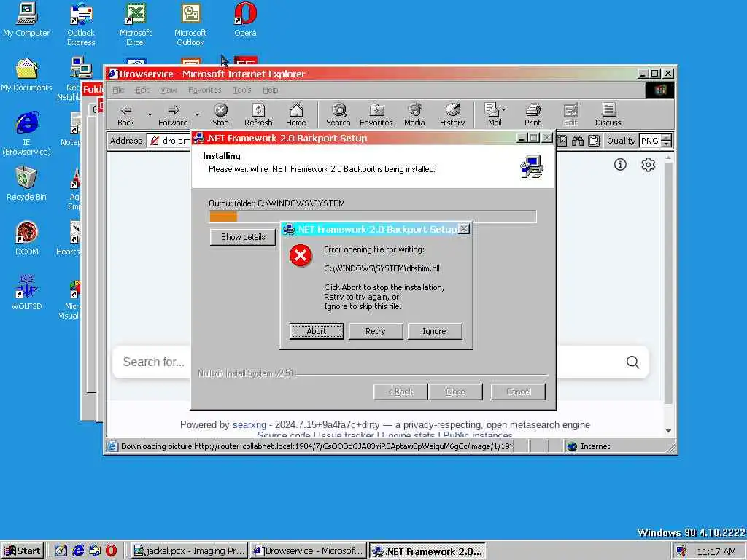Open the Microsoft Excel desktop icon

coord(136,25)
